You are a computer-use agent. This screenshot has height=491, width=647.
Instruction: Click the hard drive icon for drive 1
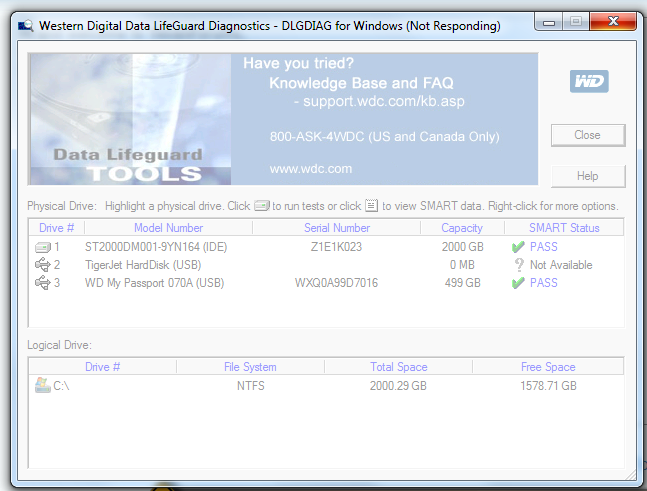(x=43, y=247)
